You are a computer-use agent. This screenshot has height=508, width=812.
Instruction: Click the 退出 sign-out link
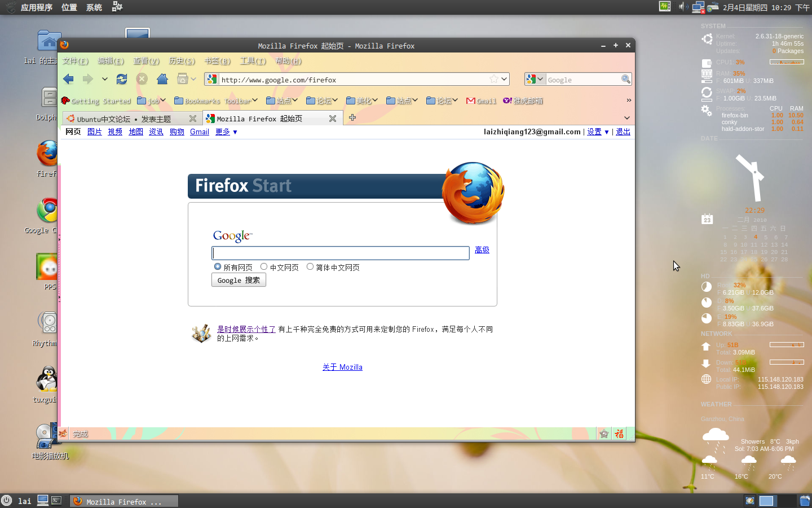(x=623, y=132)
